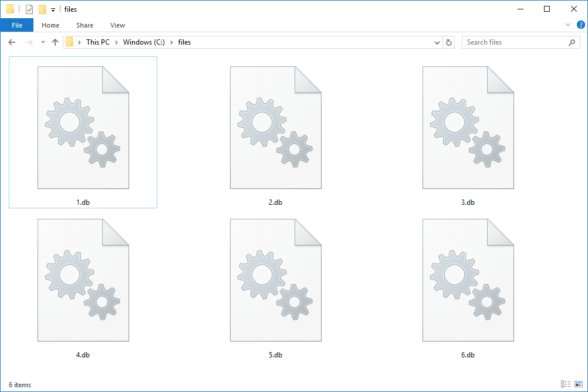The height and width of the screenshot is (392, 588).
Task: Open the address bar locations dropdown
Action: [x=437, y=42]
